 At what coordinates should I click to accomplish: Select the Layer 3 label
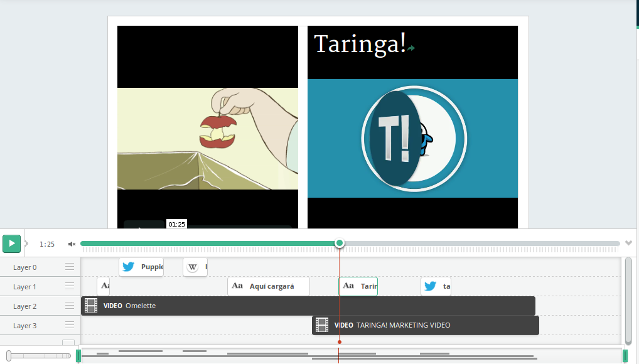[x=25, y=326]
